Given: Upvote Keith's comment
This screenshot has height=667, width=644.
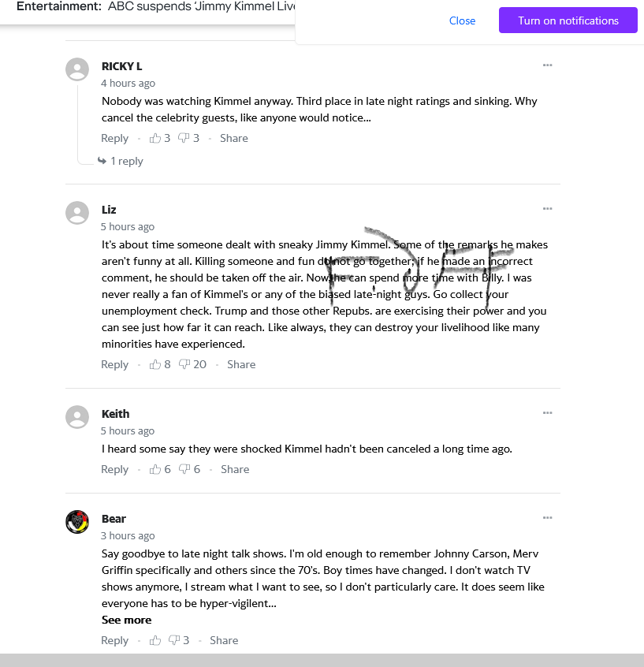Looking at the screenshot, I should pyautogui.click(x=155, y=469).
